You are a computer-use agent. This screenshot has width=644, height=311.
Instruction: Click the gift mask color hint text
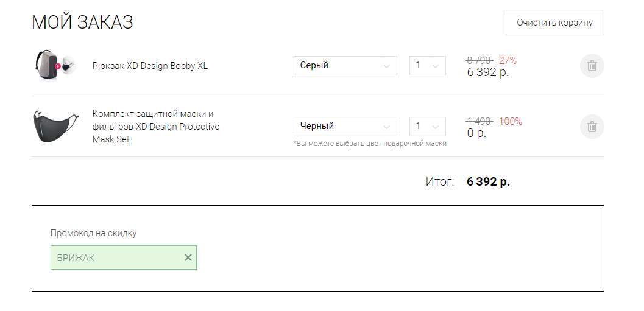click(x=370, y=144)
